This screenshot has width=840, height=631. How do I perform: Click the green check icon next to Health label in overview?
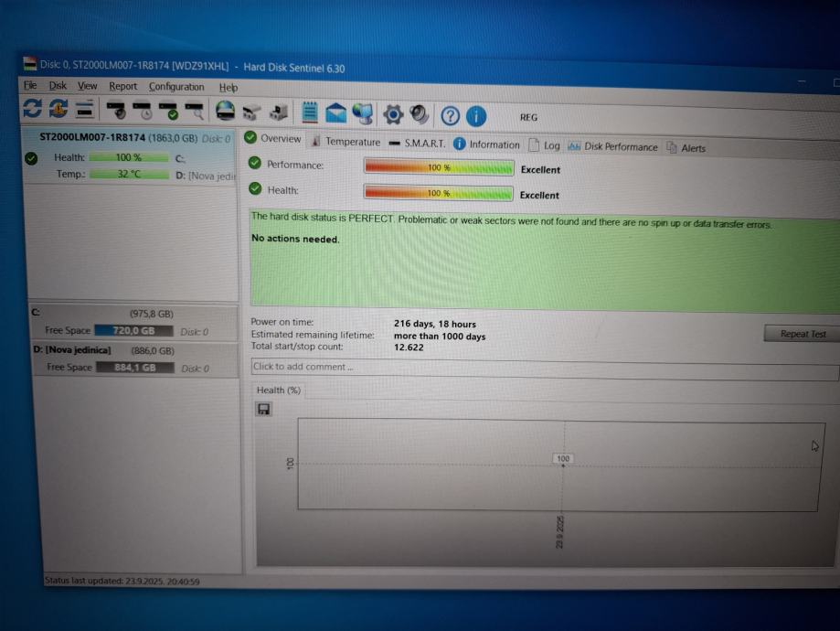click(256, 188)
